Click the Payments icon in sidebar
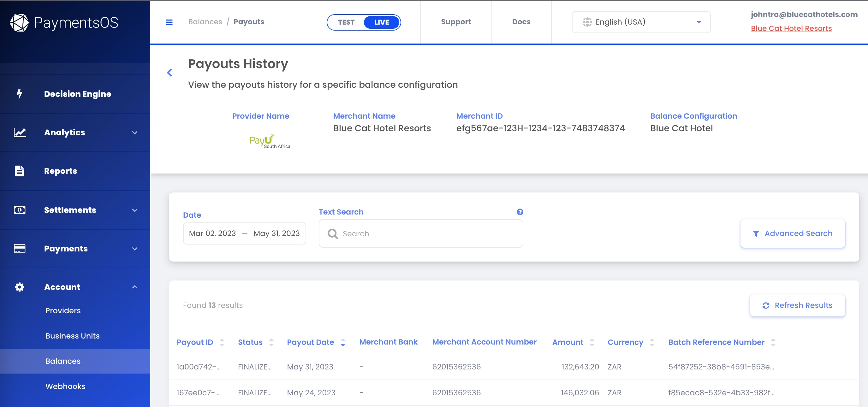Screen dimensions: 868x407 coord(19,248)
